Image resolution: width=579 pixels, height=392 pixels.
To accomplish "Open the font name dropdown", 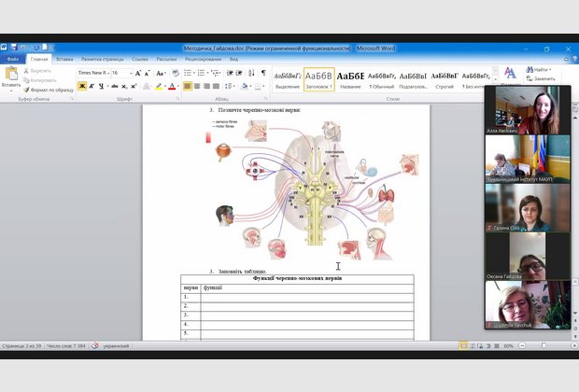I will 107,72.
